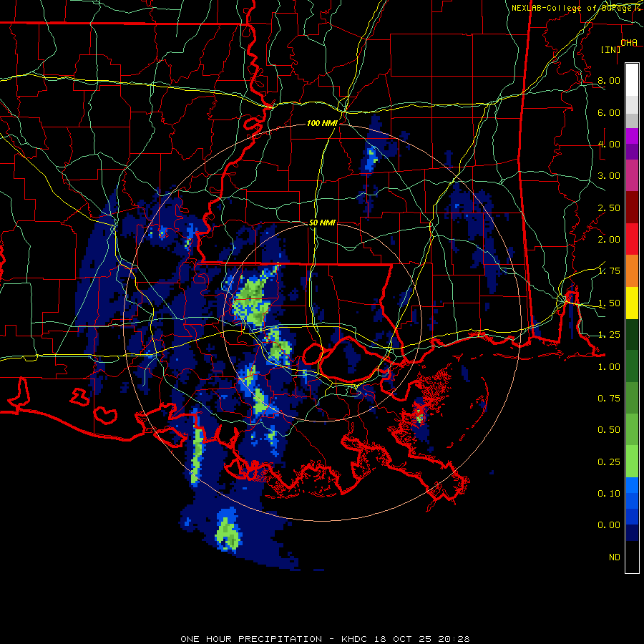Select the black ND legend swatch
Screen dimensions: 644x644
632,557
